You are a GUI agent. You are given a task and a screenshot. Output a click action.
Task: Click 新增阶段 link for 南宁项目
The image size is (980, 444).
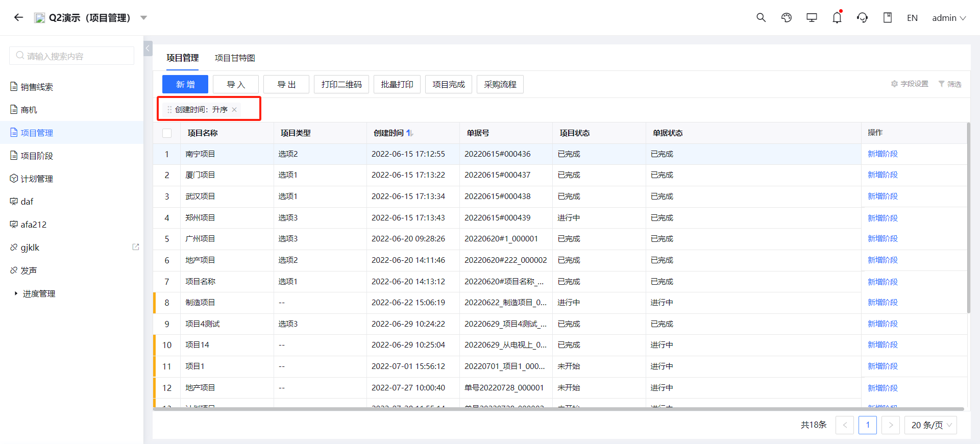883,154
